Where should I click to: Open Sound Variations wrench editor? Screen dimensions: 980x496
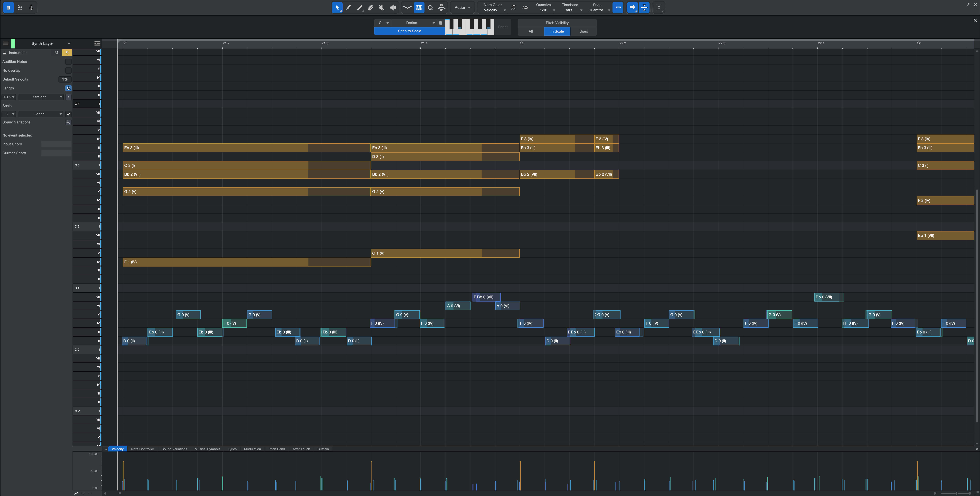click(68, 122)
